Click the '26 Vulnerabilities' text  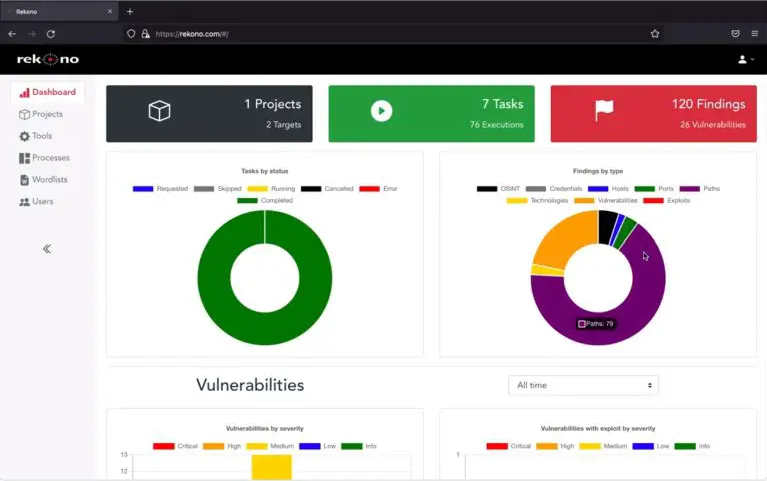coord(713,125)
